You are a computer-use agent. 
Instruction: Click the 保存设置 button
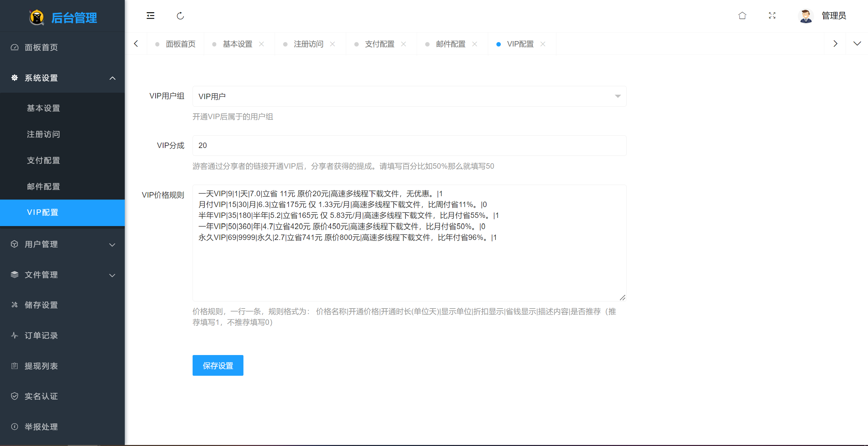[x=218, y=366]
